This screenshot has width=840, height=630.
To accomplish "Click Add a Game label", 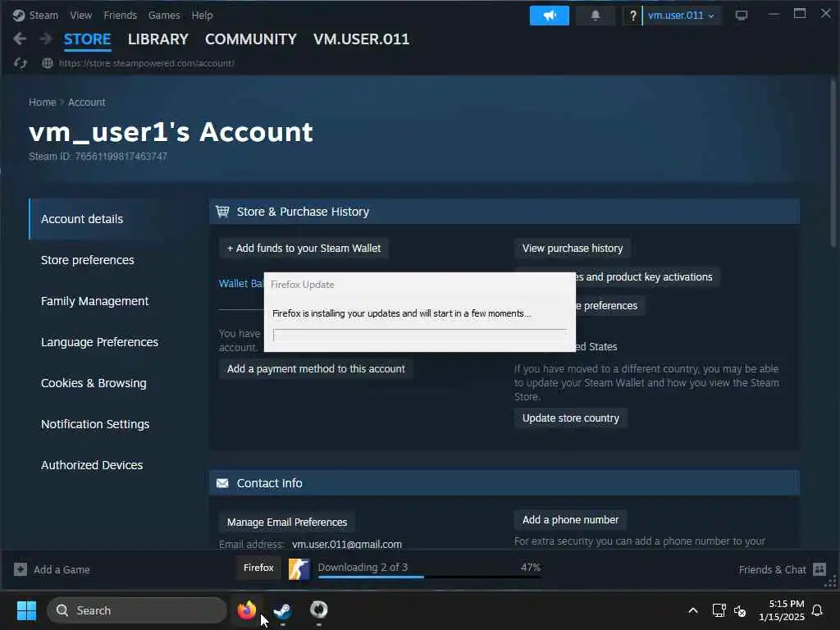I will (62, 570).
